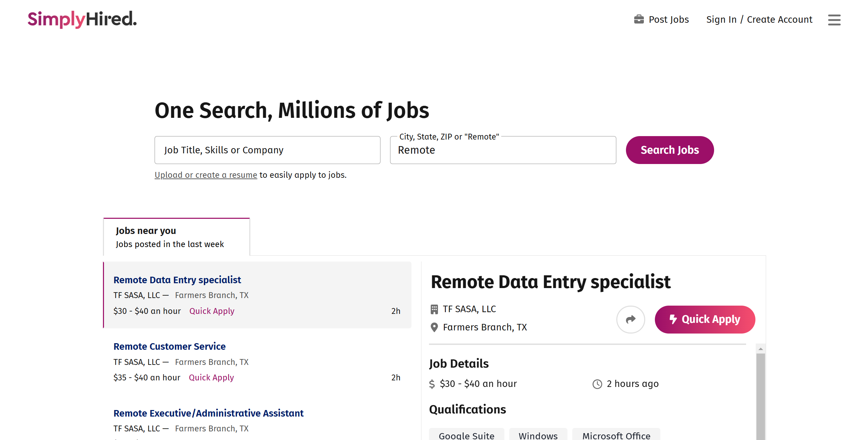
Task: Click the job details scrollbar thumb
Action: click(761, 396)
